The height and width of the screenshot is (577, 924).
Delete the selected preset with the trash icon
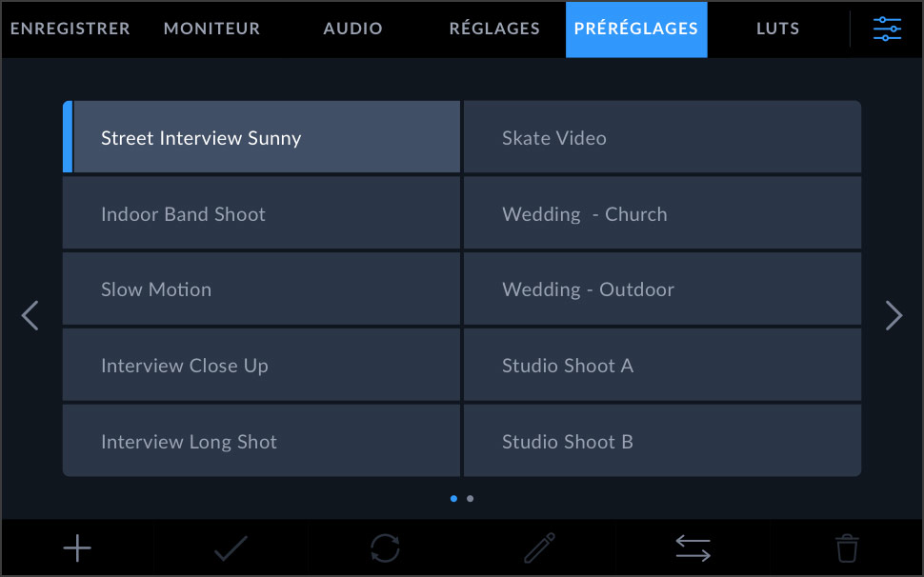point(846,547)
